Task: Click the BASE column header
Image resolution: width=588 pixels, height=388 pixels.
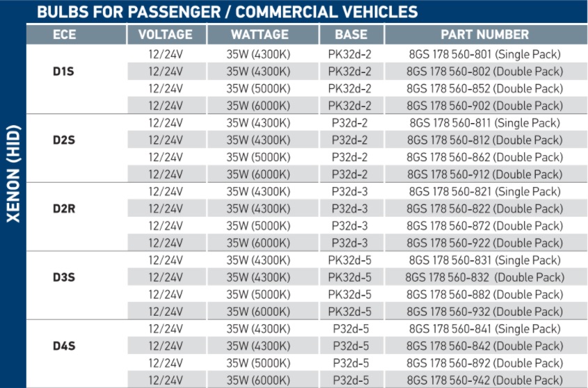Action: 351,35
